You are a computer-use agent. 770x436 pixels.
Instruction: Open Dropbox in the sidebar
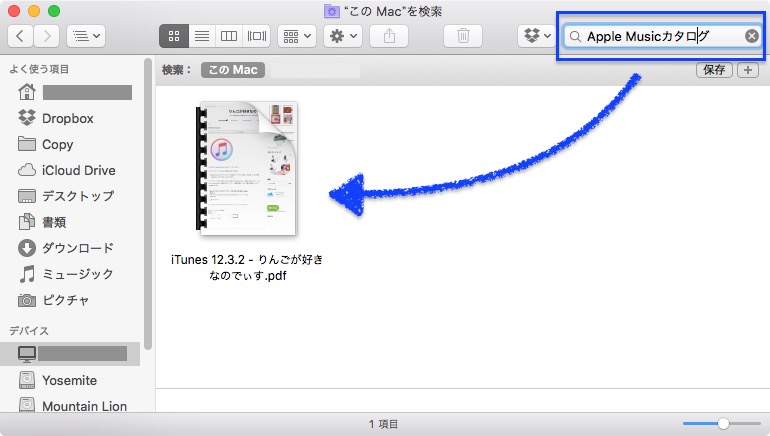[x=55, y=118]
